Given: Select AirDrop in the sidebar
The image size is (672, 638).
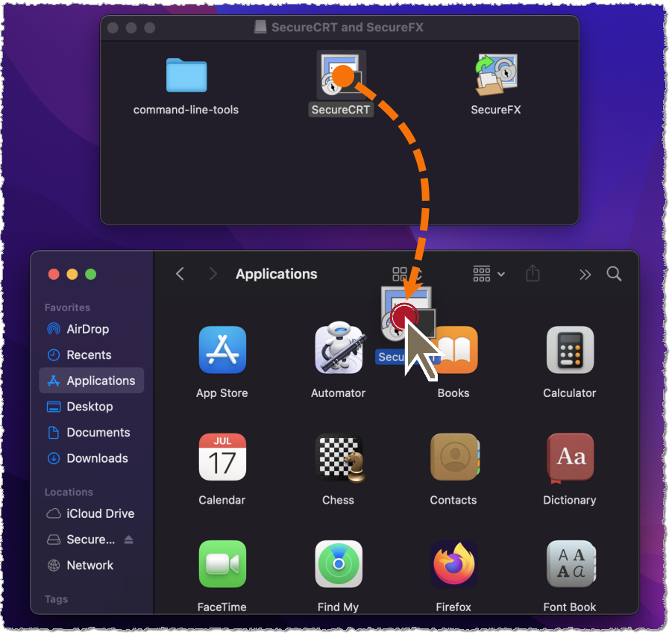Looking at the screenshot, I should 87,329.
